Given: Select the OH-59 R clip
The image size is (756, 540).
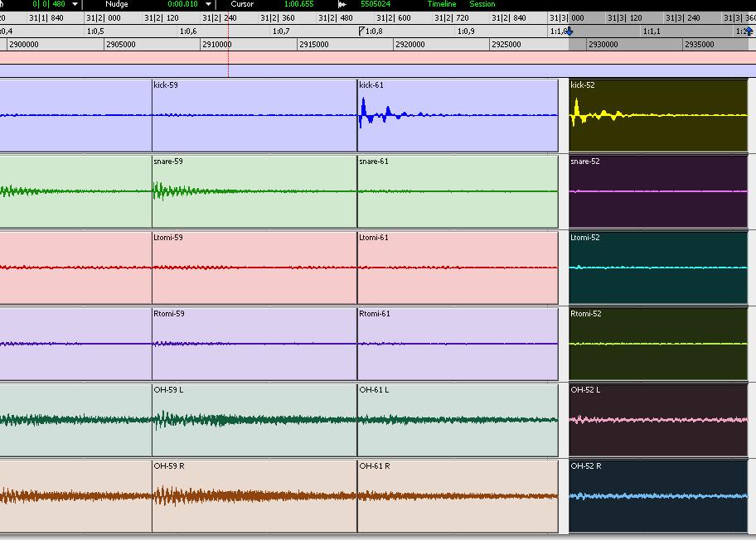Looking at the screenshot, I should (254, 496).
